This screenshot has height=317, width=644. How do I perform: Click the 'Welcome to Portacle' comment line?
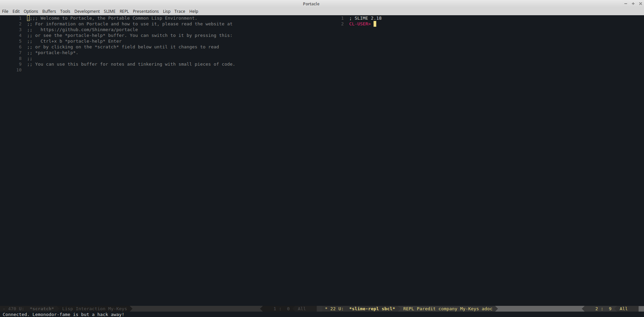tap(112, 18)
